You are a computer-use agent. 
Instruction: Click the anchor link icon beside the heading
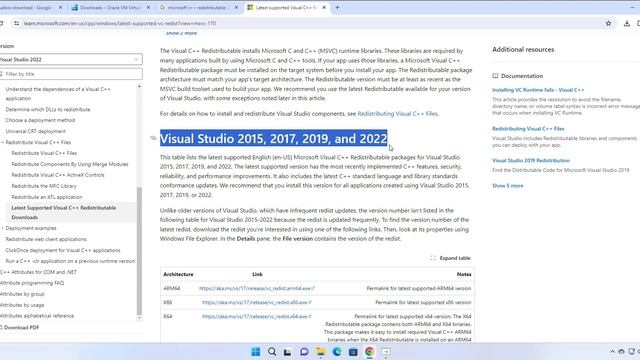pos(153,138)
